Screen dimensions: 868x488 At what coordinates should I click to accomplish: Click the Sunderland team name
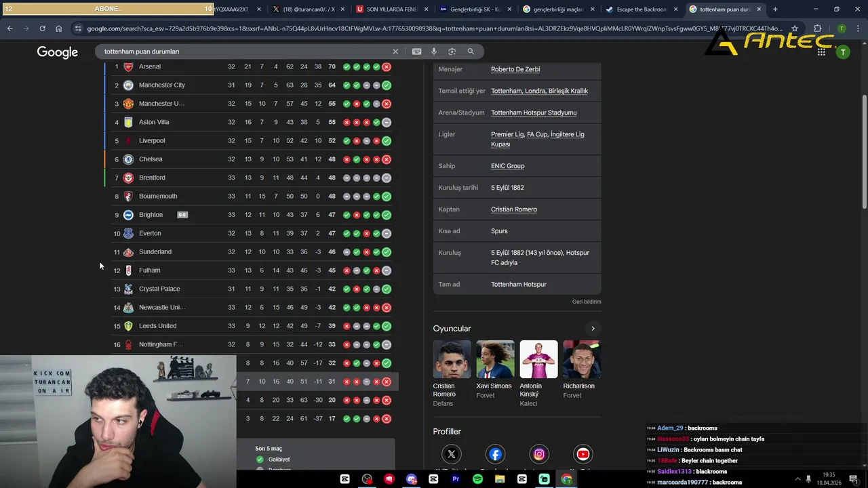pyautogui.click(x=155, y=252)
